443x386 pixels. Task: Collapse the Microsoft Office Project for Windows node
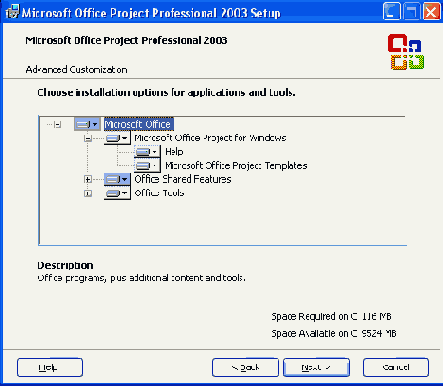coord(88,138)
